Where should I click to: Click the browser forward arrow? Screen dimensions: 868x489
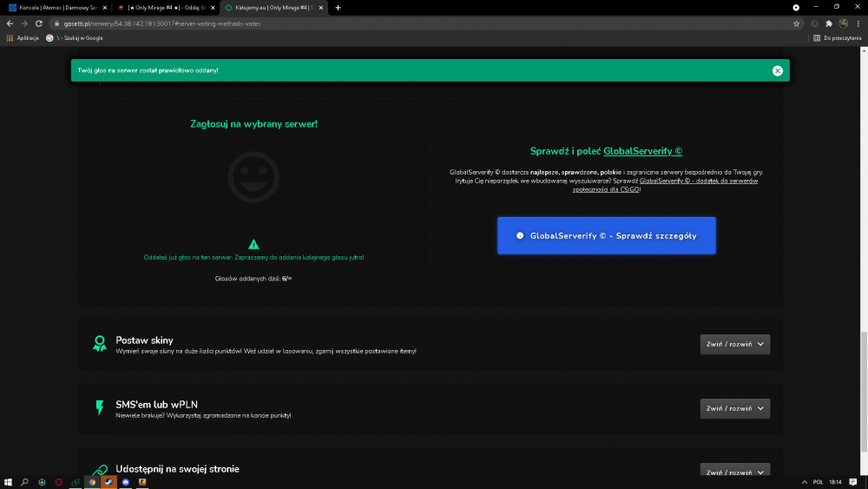coord(23,23)
